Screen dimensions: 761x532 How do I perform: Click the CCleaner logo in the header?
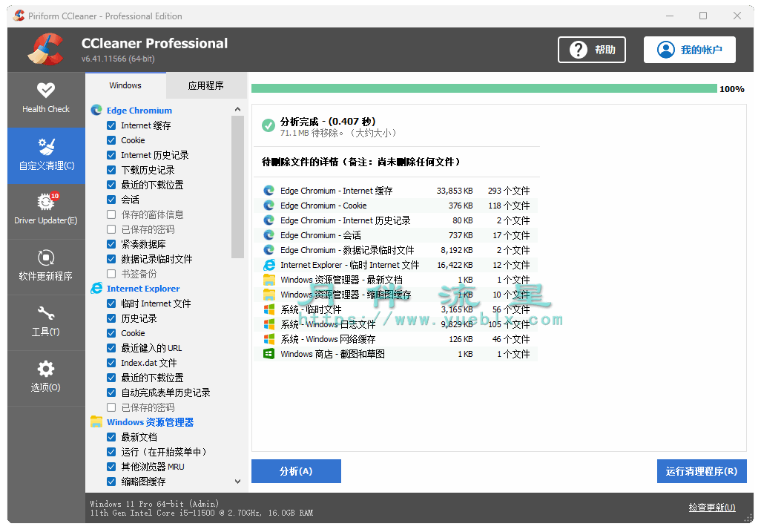coord(46,49)
